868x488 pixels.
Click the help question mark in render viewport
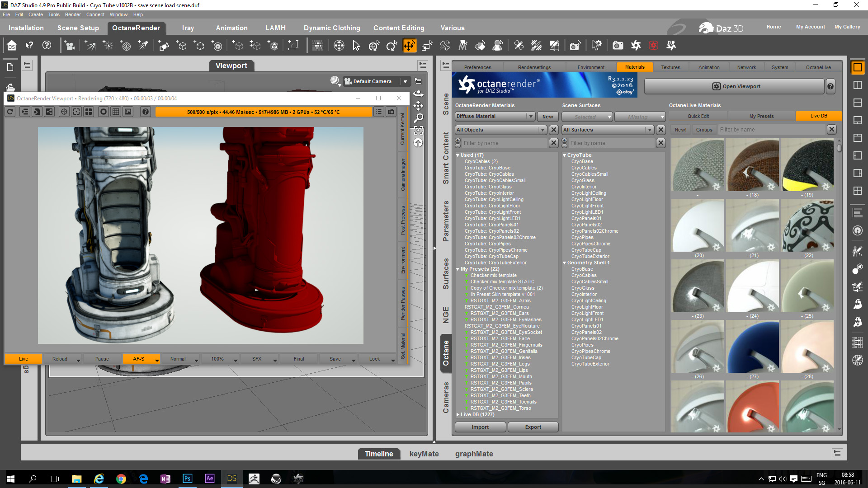(145, 112)
